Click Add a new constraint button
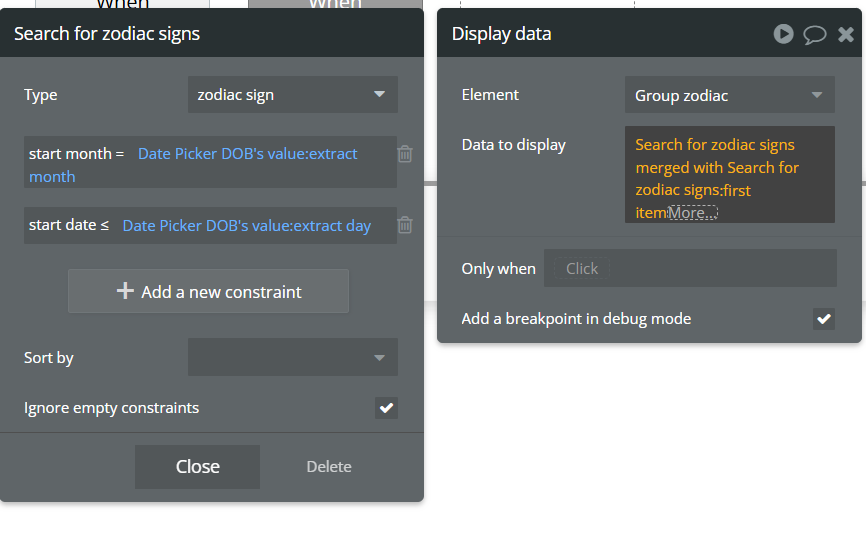This screenshot has width=866, height=548. click(208, 291)
